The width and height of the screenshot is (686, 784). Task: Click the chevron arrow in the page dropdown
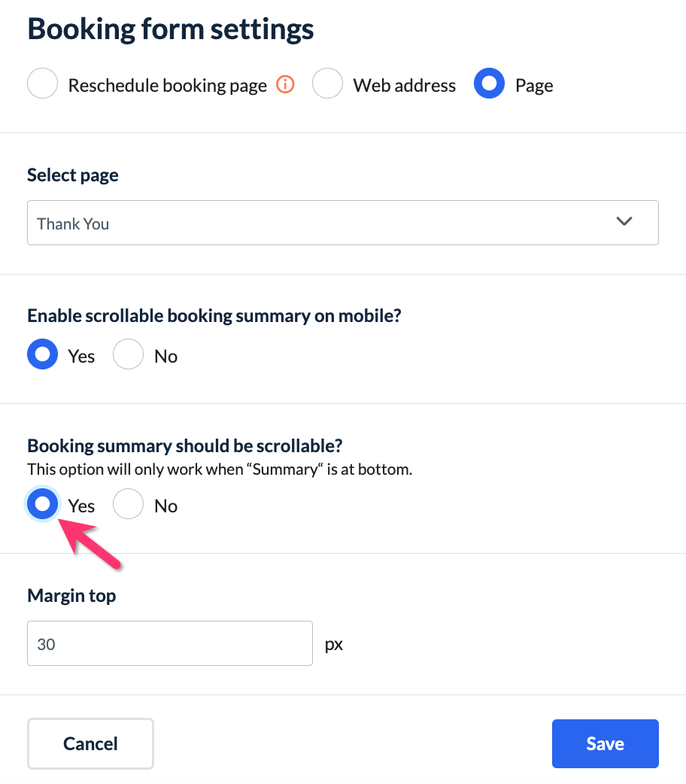point(624,222)
